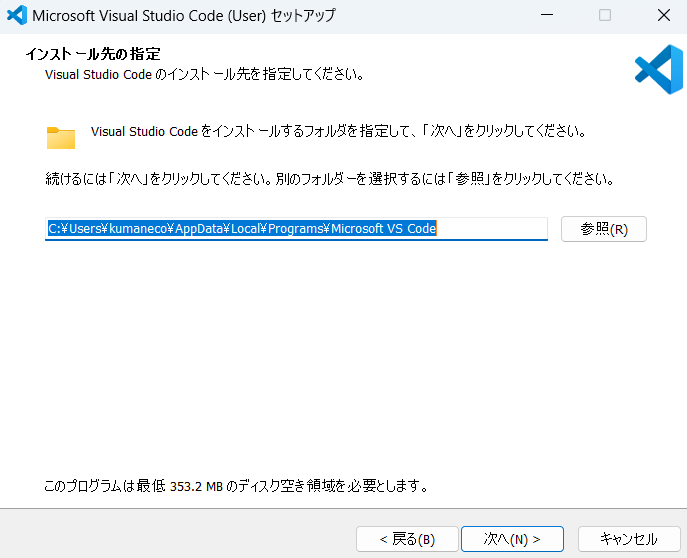Click the VS Code icon in title bar
This screenshot has height=558, width=687.
coord(17,15)
